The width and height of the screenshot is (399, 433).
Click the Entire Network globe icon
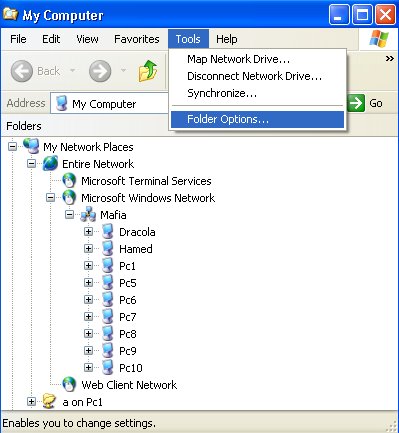[50, 164]
